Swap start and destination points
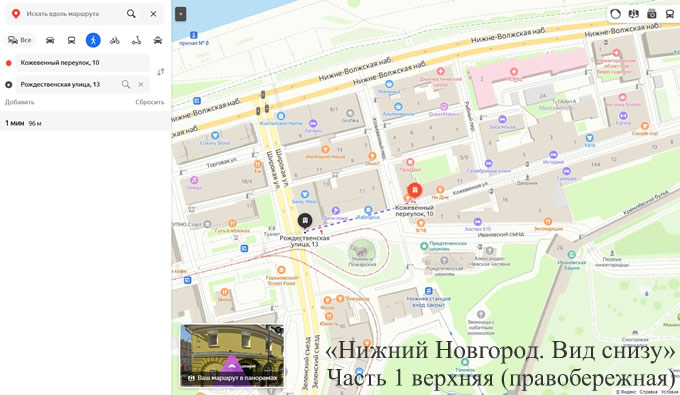 (x=160, y=72)
